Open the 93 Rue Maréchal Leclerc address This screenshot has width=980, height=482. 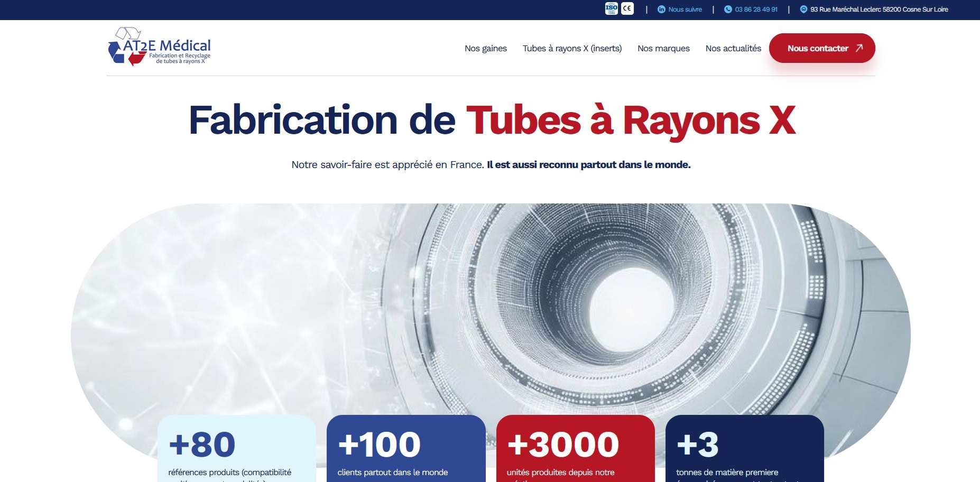point(879,10)
